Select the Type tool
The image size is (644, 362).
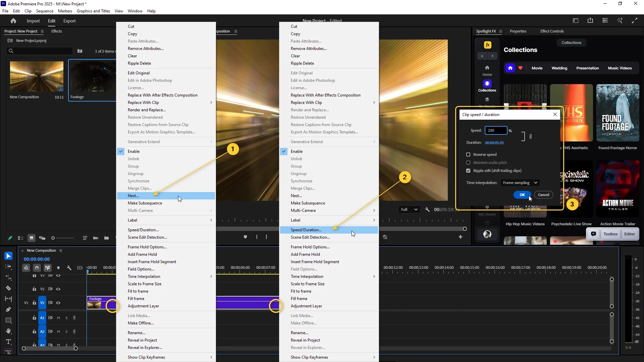8,342
